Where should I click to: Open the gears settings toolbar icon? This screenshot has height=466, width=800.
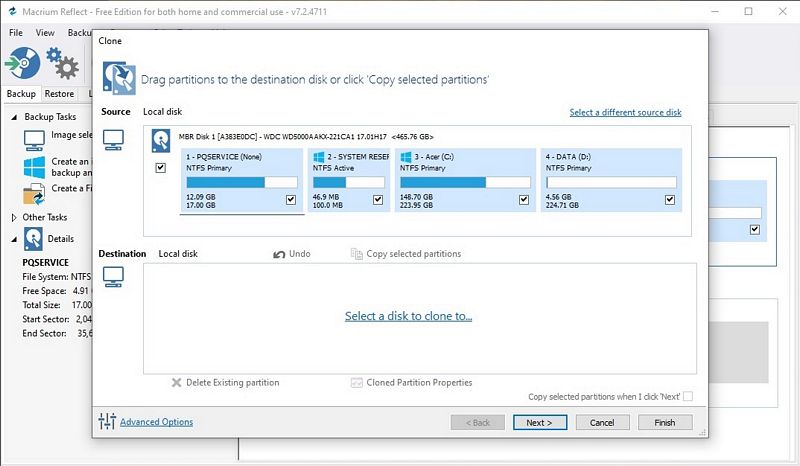point(62,63)
